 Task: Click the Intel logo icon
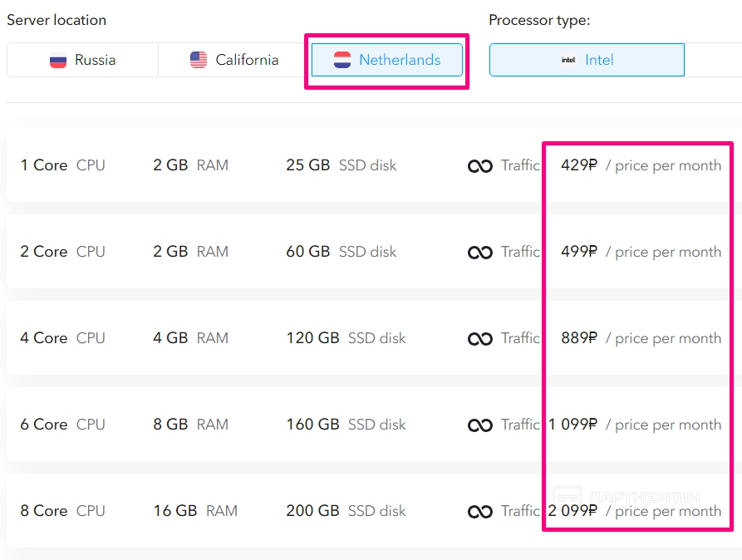tap(568, 60)
